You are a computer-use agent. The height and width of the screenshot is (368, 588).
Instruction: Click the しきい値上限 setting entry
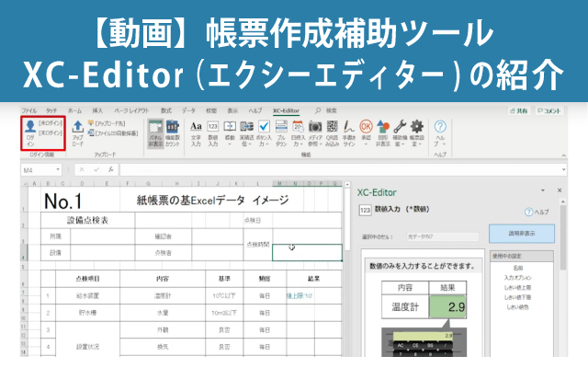click(518, 288)
